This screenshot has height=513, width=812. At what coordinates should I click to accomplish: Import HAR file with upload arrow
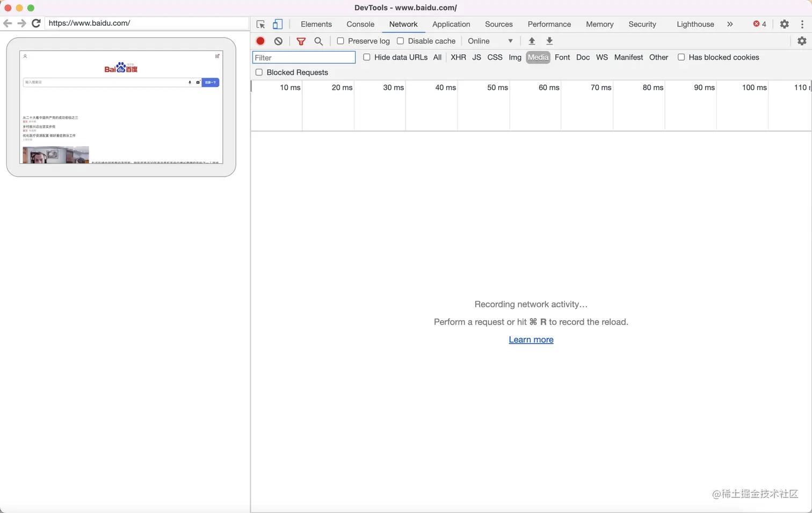pos(532,41)
